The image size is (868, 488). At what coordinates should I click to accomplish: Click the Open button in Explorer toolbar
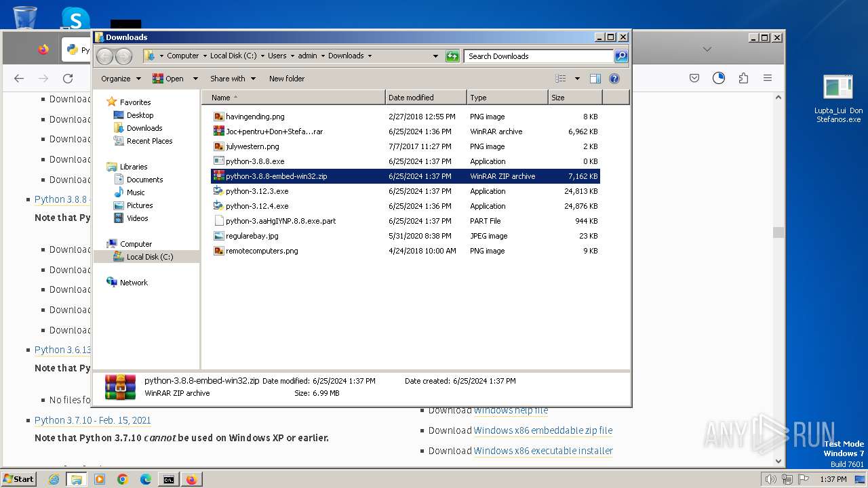click(x=168, y=79)
